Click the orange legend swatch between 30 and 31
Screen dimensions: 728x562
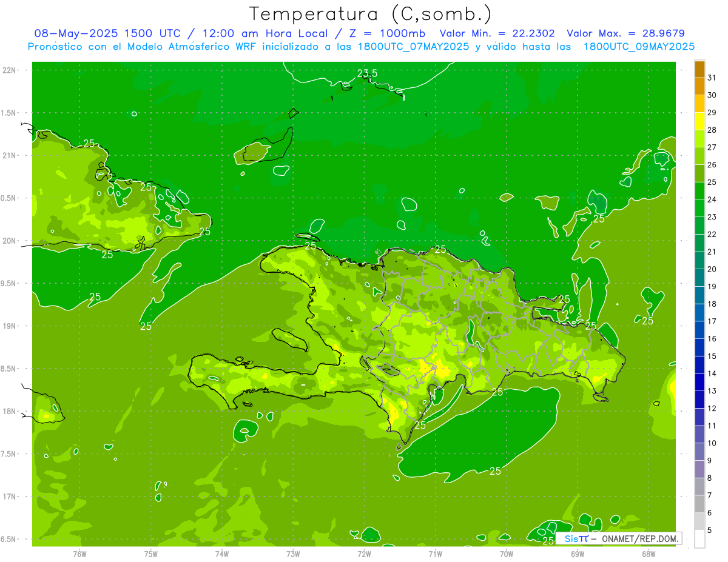[x=699, y=86]
